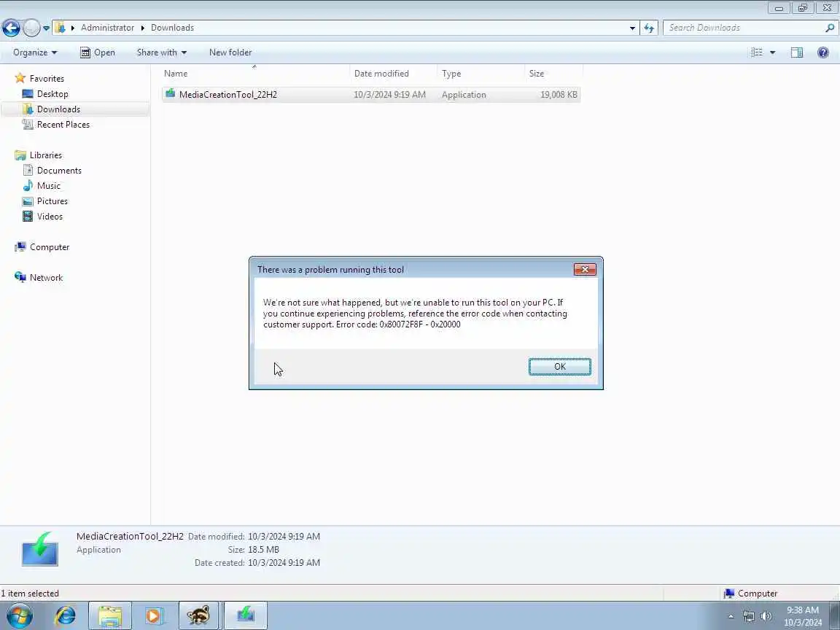Screen dimensions: 840x630
Task: Launch Internet Explorer from taskbar
Action: tap(66, 615)
